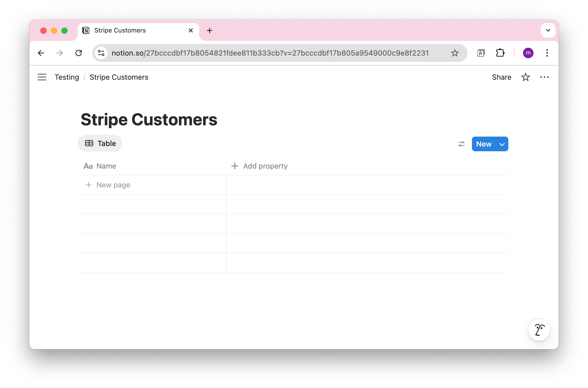Open the page's three-dot options menu
Viewport: 588px width, 388px height.
544,77
